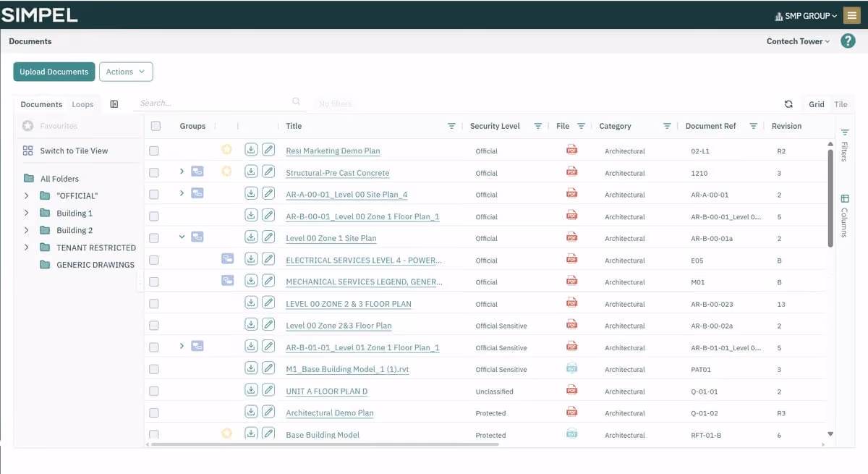This screenshot has width=868, height=474.
Task: Open the hamburger menu in top bar
Action: click(851, 15)
